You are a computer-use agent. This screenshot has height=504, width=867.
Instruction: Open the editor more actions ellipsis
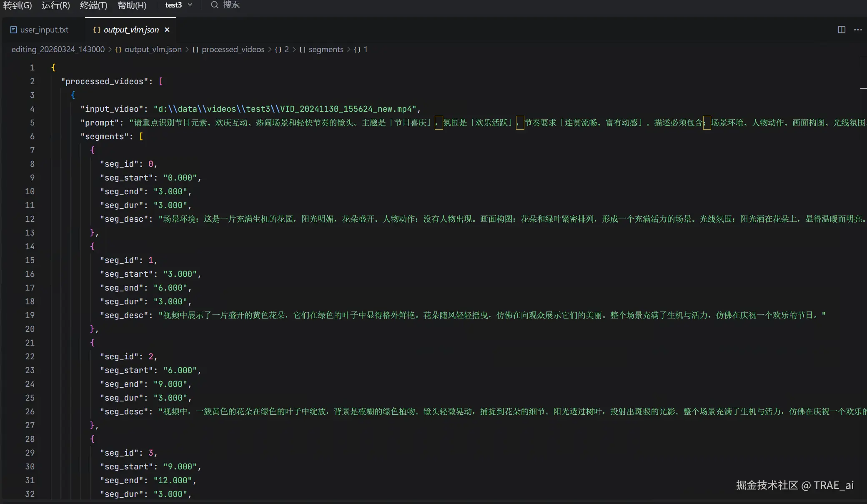858,30
